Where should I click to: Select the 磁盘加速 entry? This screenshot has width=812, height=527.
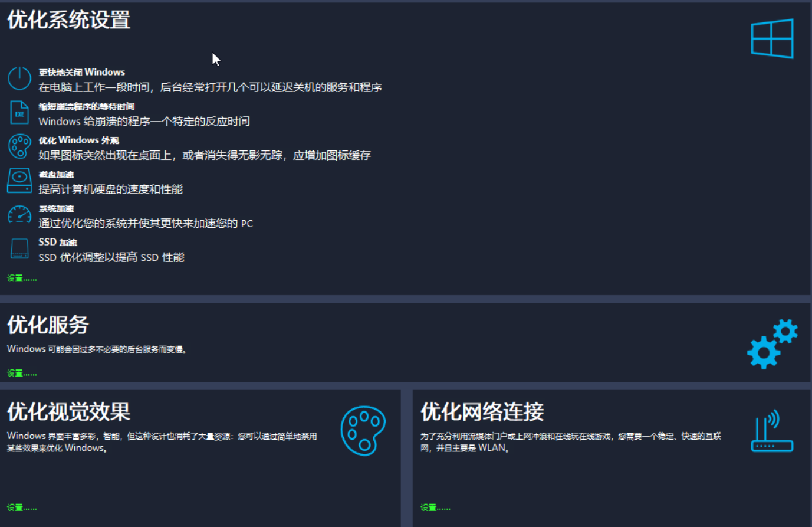point(56,174)
